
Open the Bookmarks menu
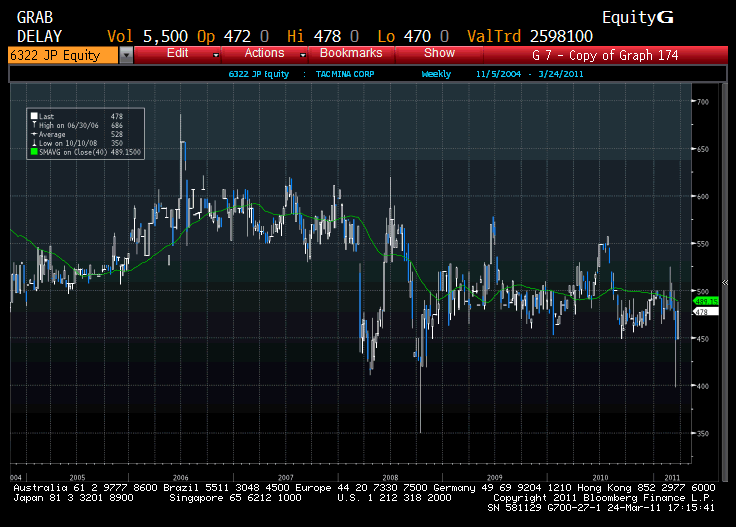351,53
